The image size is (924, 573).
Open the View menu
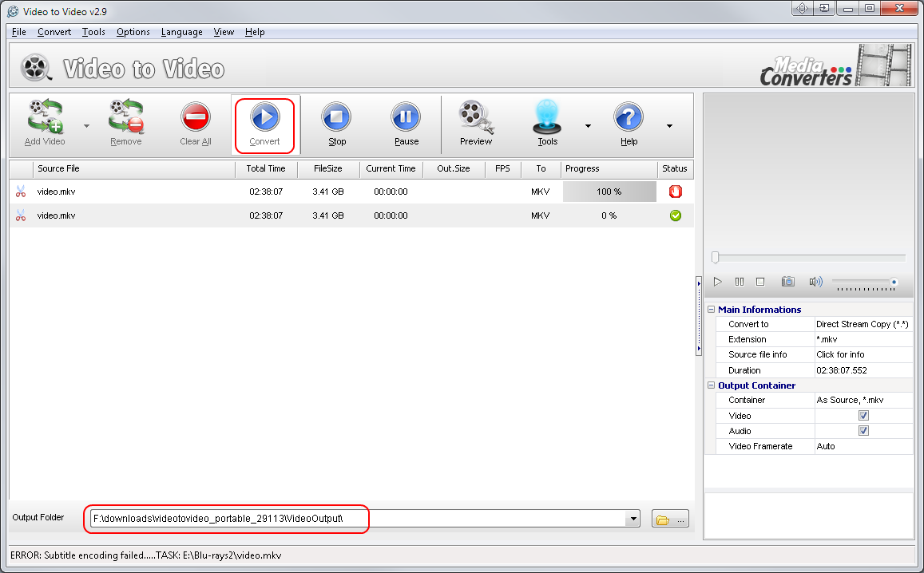point(224,32)
